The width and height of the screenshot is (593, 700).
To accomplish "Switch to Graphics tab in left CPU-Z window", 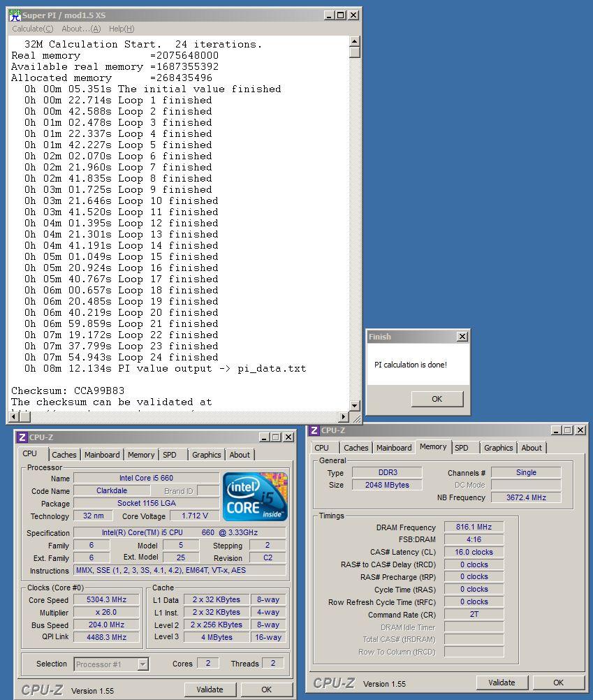I will (207, 455).
